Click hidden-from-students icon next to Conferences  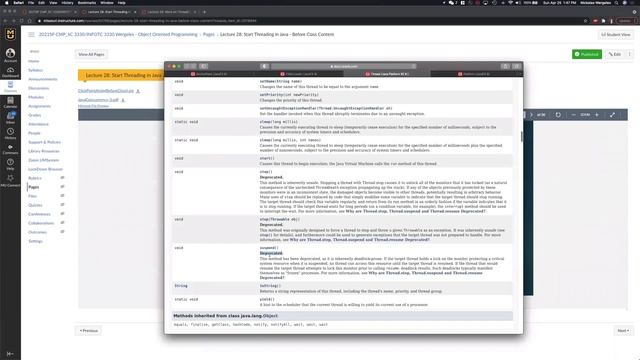tap(62, 214)
